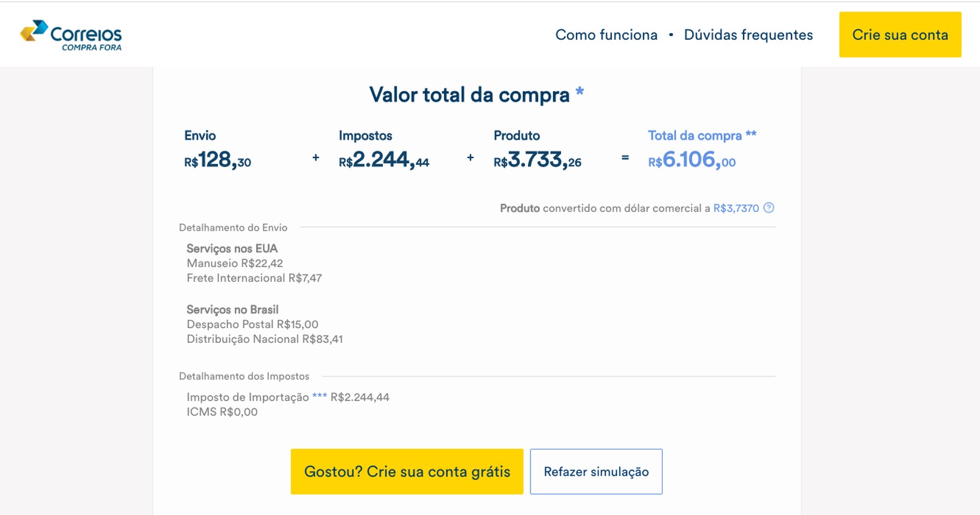This screenshot has height=515, width=980.
Task: Click the Envio amount R$128,30
Action: click(217, 160)
